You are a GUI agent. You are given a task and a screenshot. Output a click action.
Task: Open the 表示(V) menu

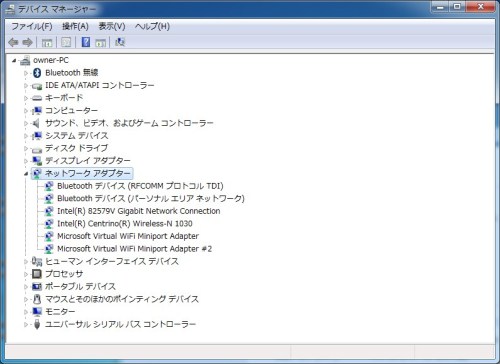click(x=112, y=26)
